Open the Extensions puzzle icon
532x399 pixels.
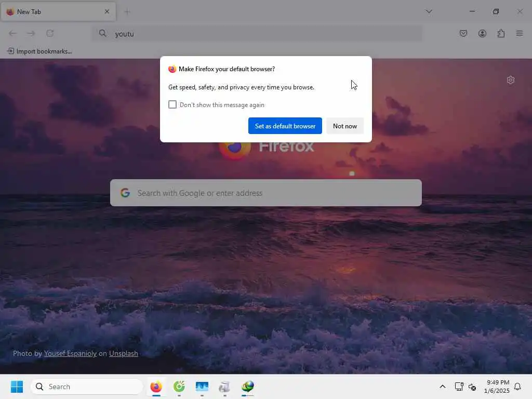501,33
